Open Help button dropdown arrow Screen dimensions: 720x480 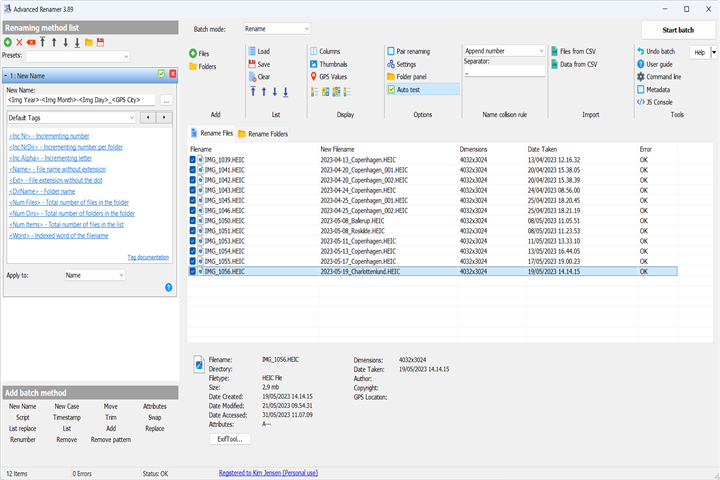point(714,53)
